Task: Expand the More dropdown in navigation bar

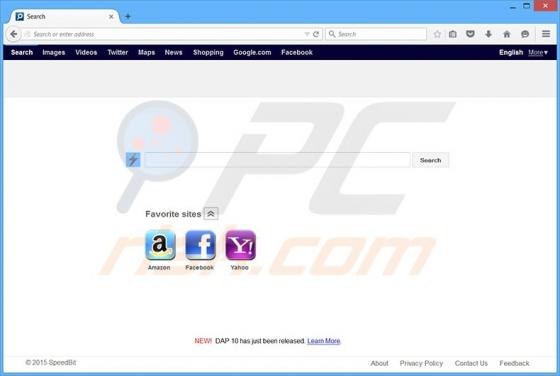Action: [x=538, y=52]
